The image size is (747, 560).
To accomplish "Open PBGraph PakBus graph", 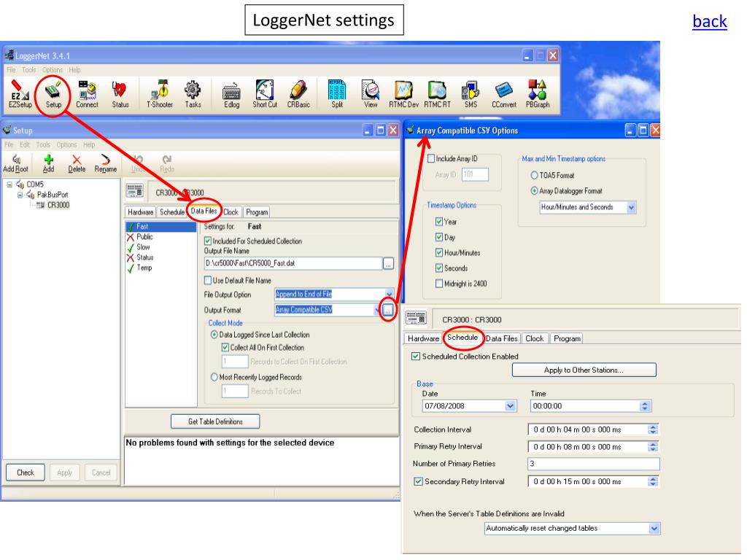I will pos(538,94).
